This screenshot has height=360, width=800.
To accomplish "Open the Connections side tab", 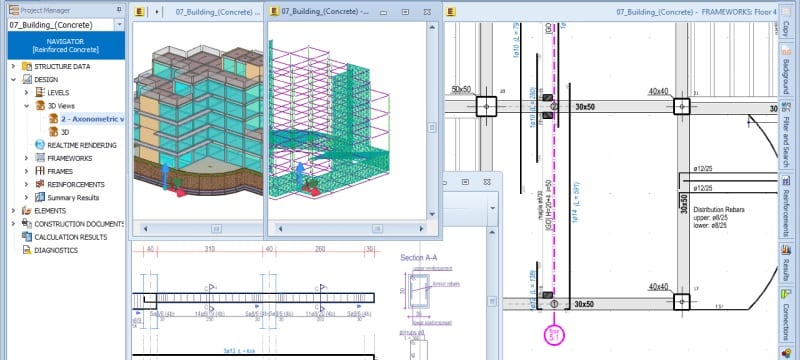I will click(x=785, y=315).
